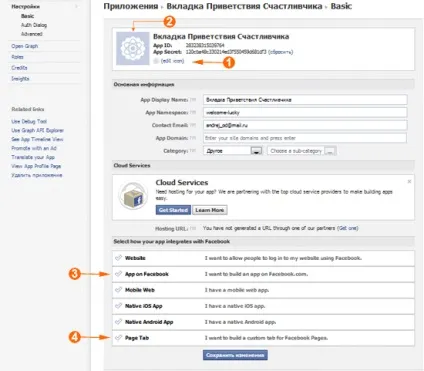Click the app atom icon thumbnail

tap(133, 48)
